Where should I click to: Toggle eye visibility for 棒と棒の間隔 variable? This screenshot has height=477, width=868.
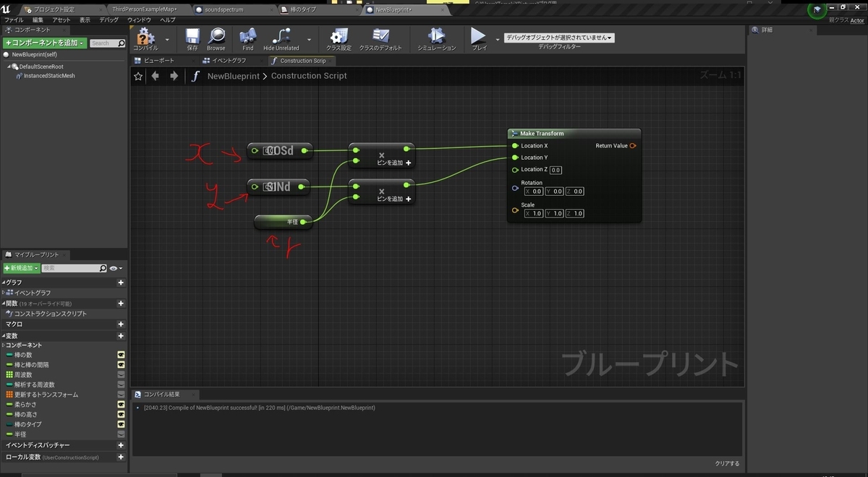(x=121, y=365)
